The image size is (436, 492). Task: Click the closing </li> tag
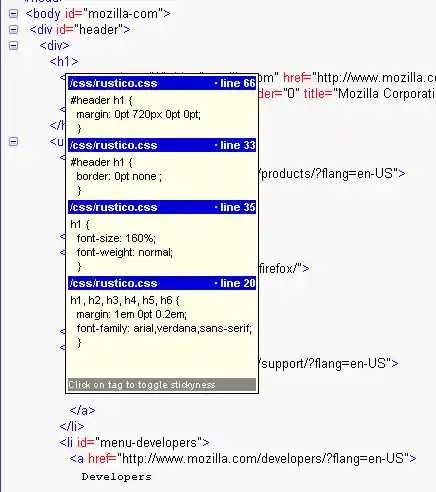pyautogui.click(x=72, y=426)
